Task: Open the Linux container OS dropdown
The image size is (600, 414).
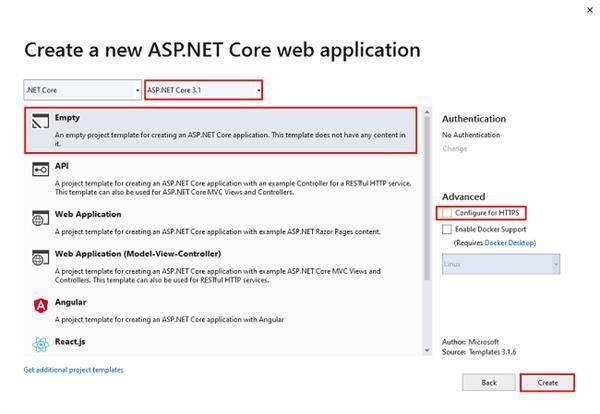Action: click(500, 264)
